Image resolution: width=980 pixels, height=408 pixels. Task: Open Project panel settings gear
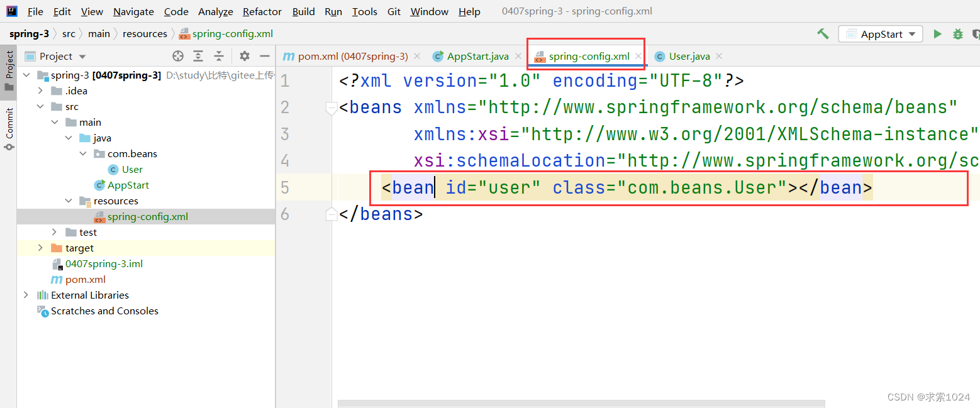click(x=245, y=56)
